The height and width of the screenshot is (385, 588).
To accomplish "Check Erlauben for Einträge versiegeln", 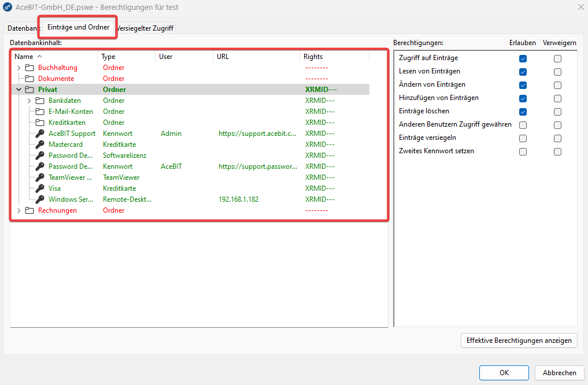I will [x=523, y=138].
